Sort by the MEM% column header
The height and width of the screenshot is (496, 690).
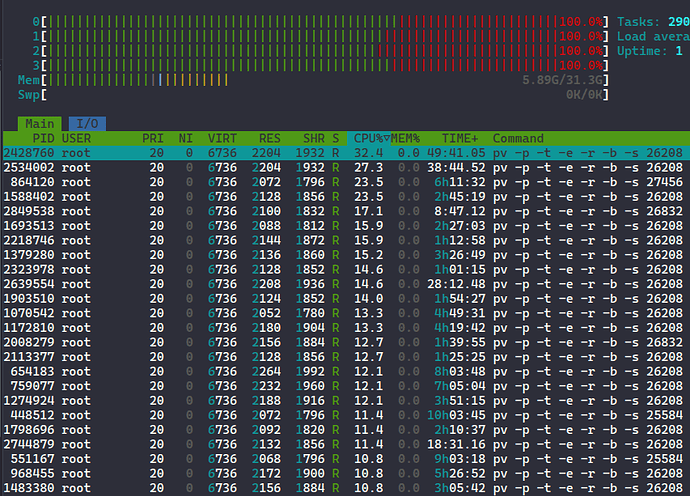point(405,138)
